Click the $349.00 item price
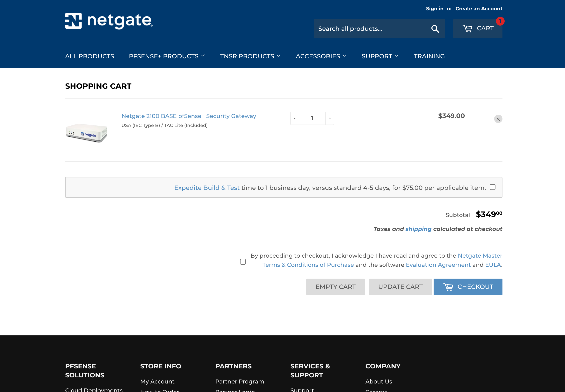This screenshot has width=565, height=392. click(452, 116)
